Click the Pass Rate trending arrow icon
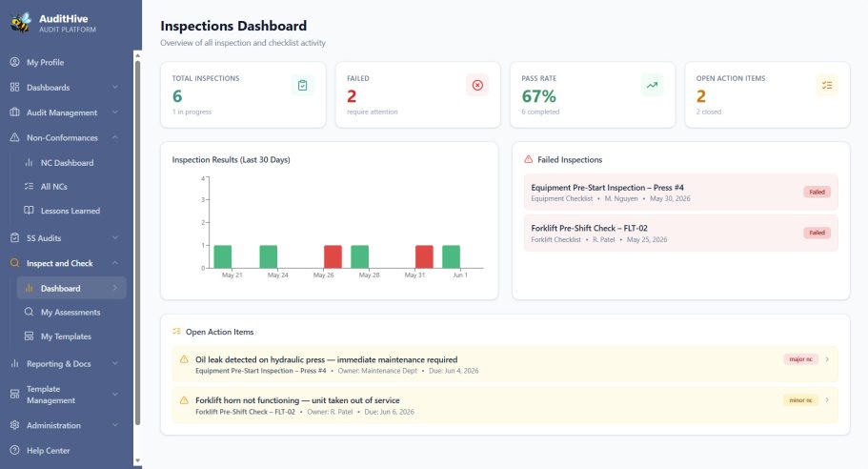 click(652, 85)
